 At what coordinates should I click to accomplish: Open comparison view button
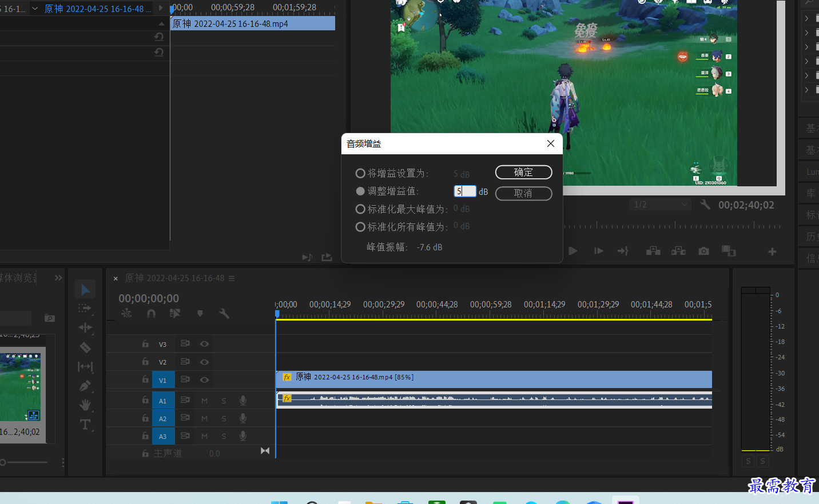[729, 251]
